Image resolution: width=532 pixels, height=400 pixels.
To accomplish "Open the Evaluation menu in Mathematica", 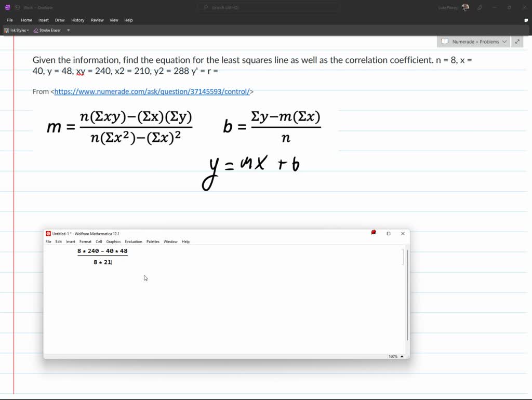I will (x=134, y=242).
